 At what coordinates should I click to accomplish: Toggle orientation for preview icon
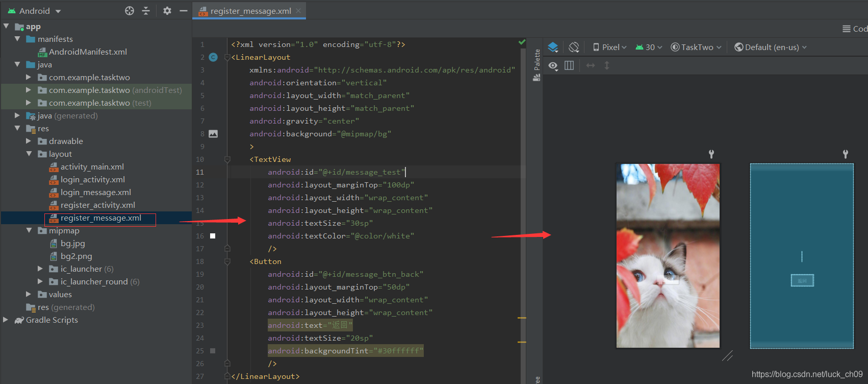click(574, 47)
